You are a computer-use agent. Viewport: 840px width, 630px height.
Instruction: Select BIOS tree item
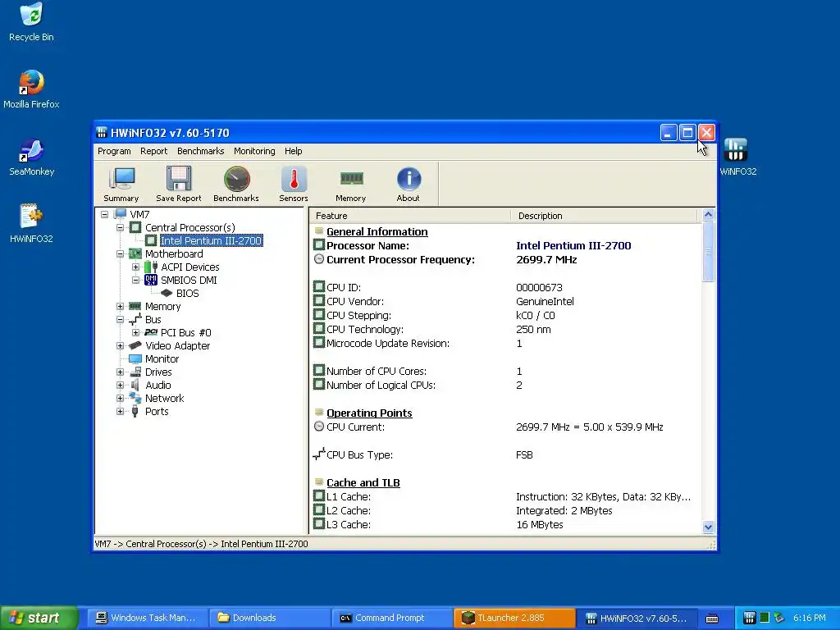pos(187,293)
